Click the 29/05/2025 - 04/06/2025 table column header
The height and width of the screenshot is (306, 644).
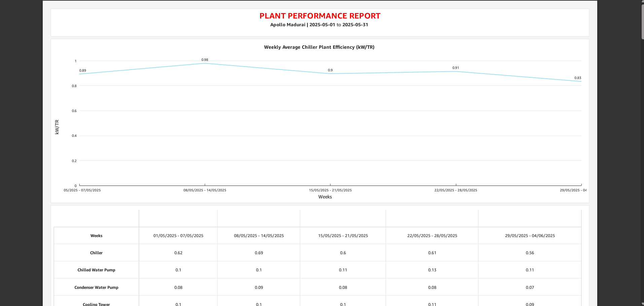tap(530, 236)
